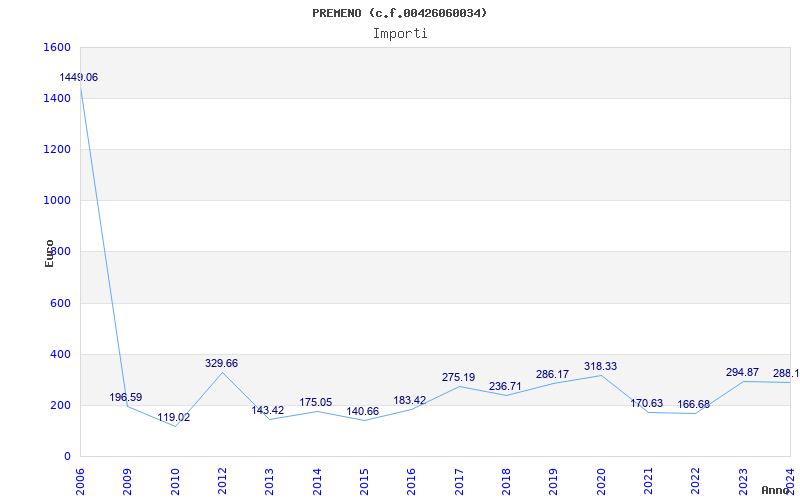Click the x-axis year 2018

point(506,482)
